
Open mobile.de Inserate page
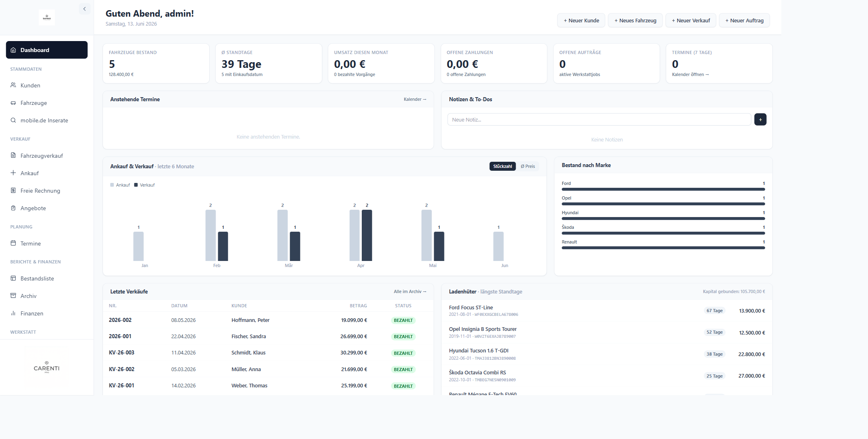point(47,120)
